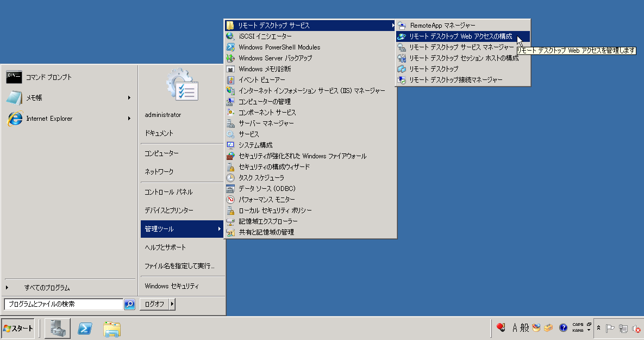Click the network tray icon

[x=623, y=329]
